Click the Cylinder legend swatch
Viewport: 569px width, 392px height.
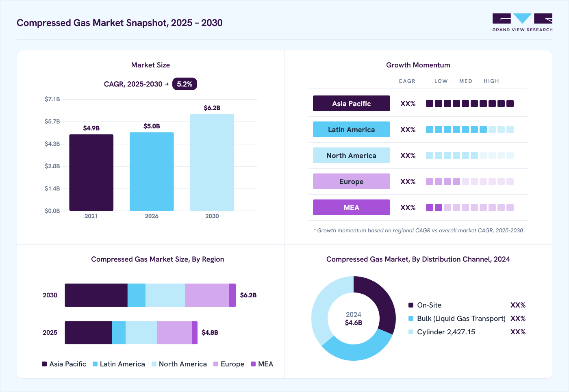point(411,332)
